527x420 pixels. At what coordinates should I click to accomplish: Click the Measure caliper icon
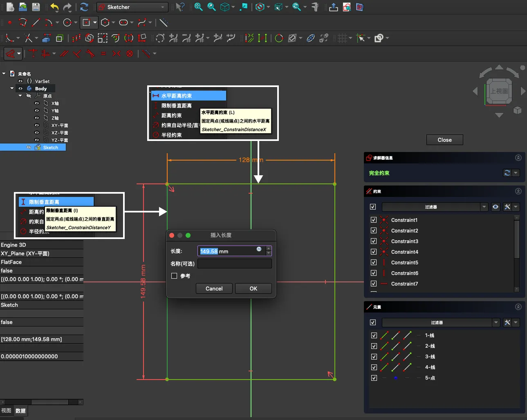click(x=315, y=7)
